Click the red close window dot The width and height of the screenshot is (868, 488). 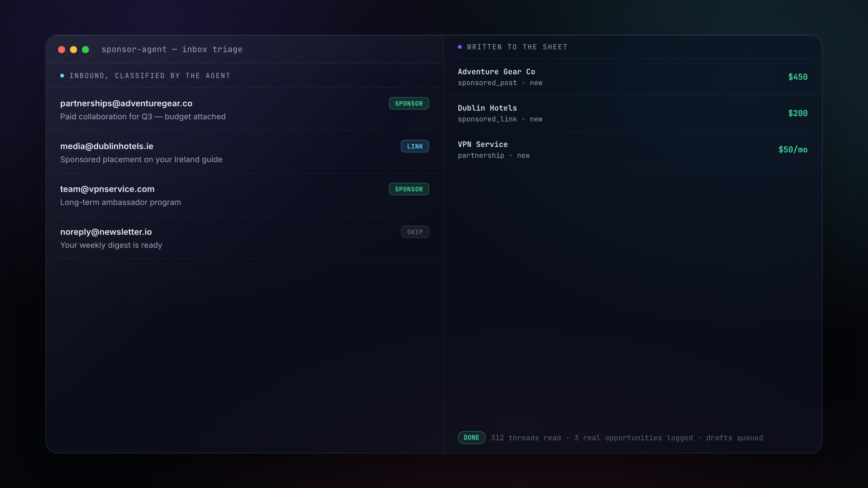[x=61, y=49]
